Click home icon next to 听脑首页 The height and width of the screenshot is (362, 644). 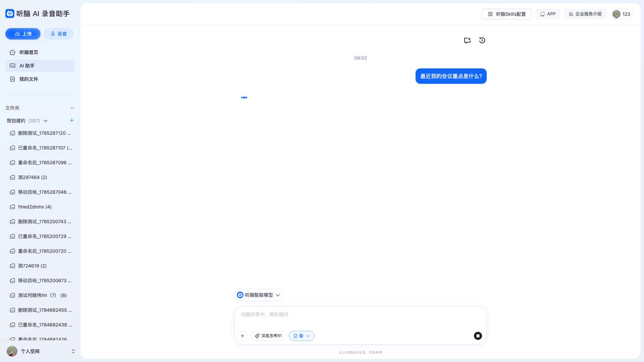point(13,52)
